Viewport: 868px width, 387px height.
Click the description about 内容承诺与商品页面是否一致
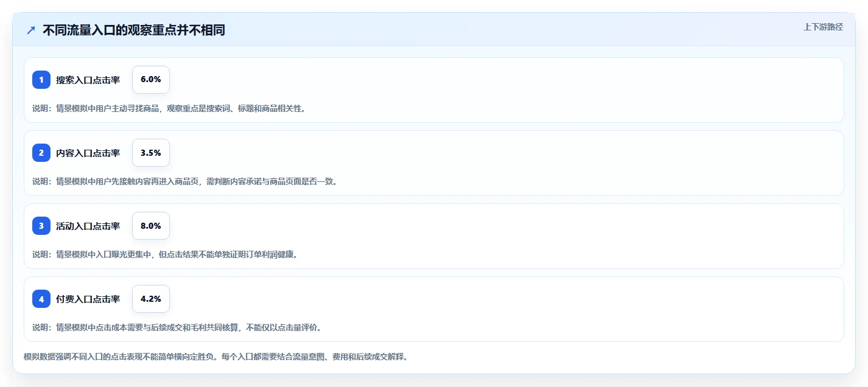click(x=184, y=181)
